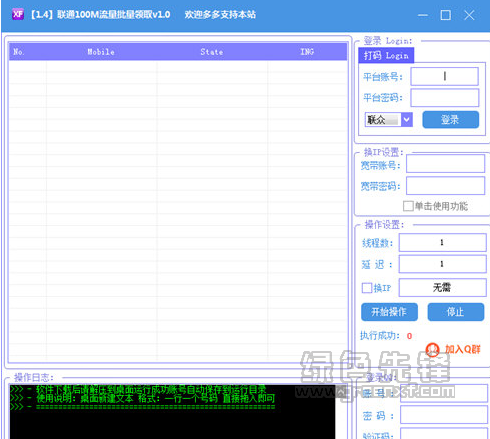Image resolution: width=490 pixels, height=439 pixels.
Task: Click the 延迟 delay value field
Action: click(442, 264)
